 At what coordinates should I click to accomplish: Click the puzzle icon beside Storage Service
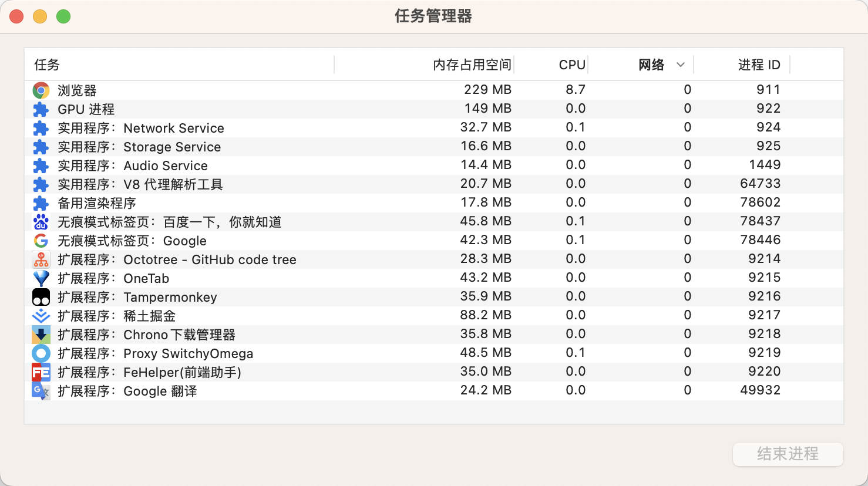click(x=41, y=147)
